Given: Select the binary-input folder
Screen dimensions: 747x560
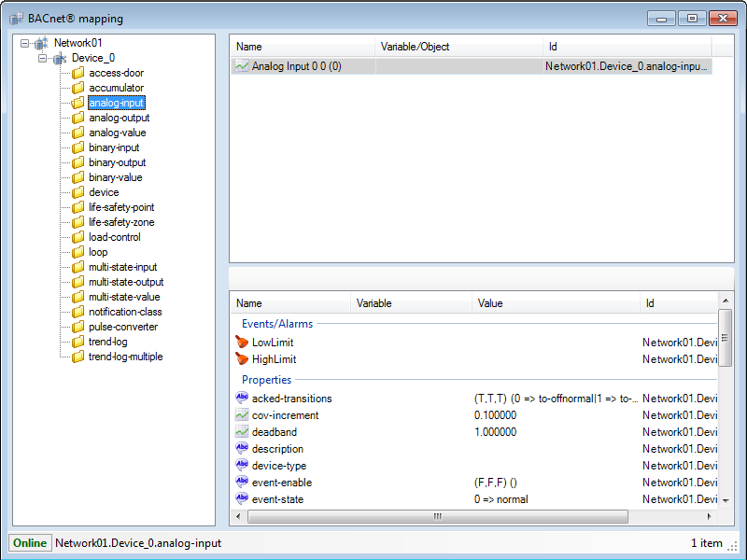Looking at the screenshot, I should [x=114, y=147].
